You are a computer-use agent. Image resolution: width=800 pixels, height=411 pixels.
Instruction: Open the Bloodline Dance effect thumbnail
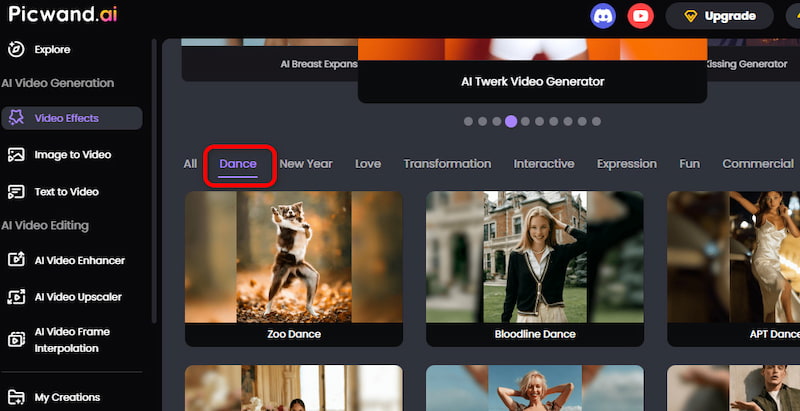click(x=534, y=257)
